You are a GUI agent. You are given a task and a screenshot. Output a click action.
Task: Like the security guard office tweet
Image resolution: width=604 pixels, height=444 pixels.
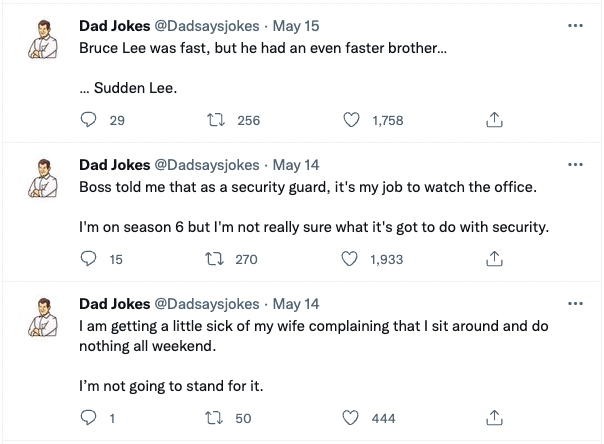click(350, 259)
